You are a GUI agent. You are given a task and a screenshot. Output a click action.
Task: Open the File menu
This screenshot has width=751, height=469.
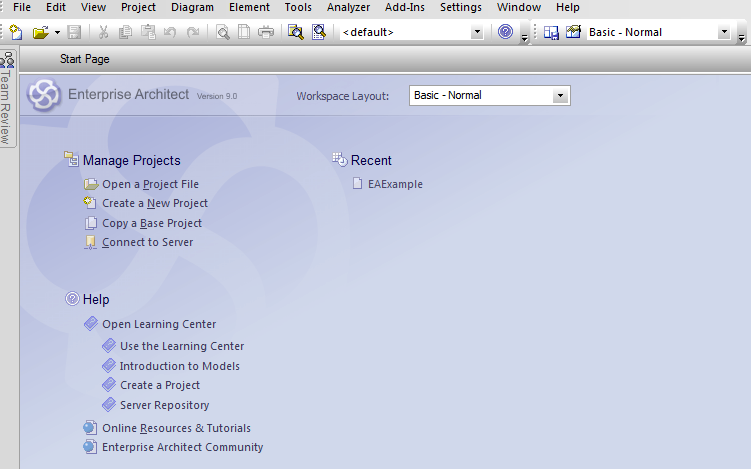22,7
